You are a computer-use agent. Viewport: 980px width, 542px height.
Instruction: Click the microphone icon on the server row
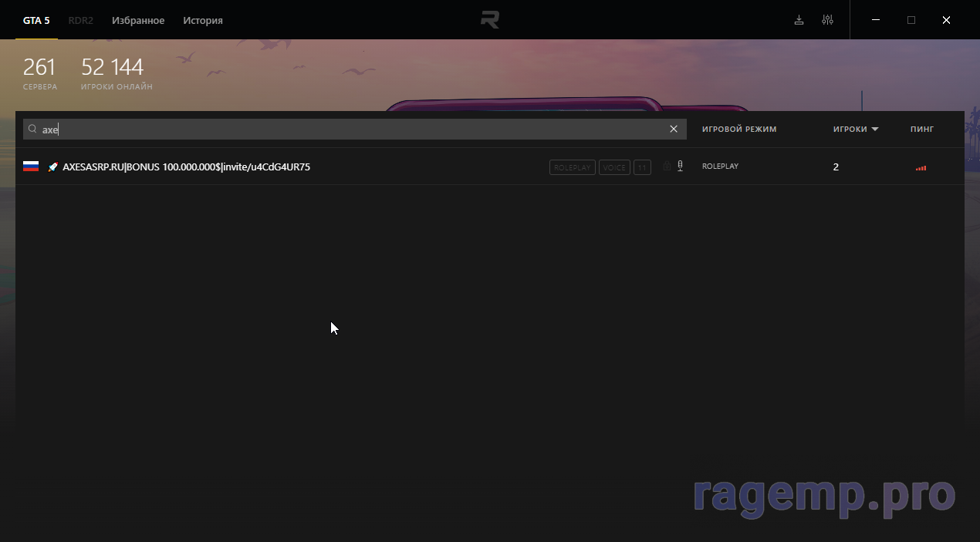680,166
